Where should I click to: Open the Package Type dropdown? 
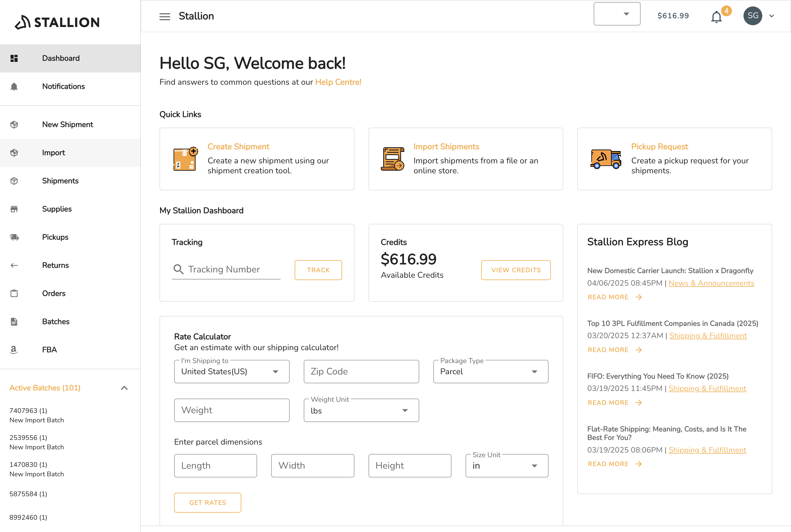tap(490, 372)
